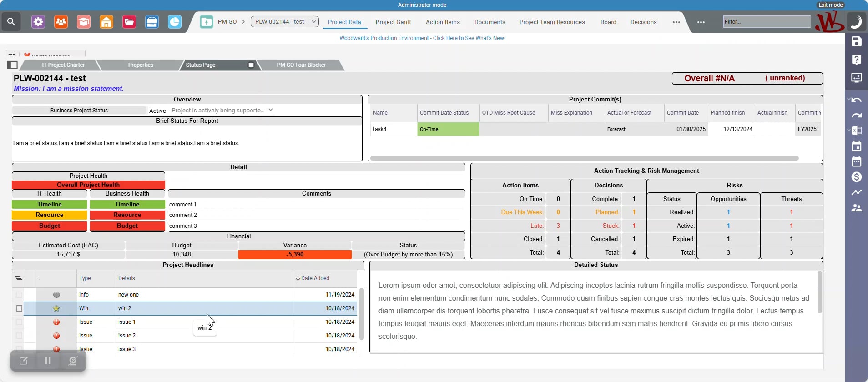Image resolution: width=868 pixels, height=382 pixels.
Task: Switch to IT Project Charter sub-tab
Action: tap(63, 65)
